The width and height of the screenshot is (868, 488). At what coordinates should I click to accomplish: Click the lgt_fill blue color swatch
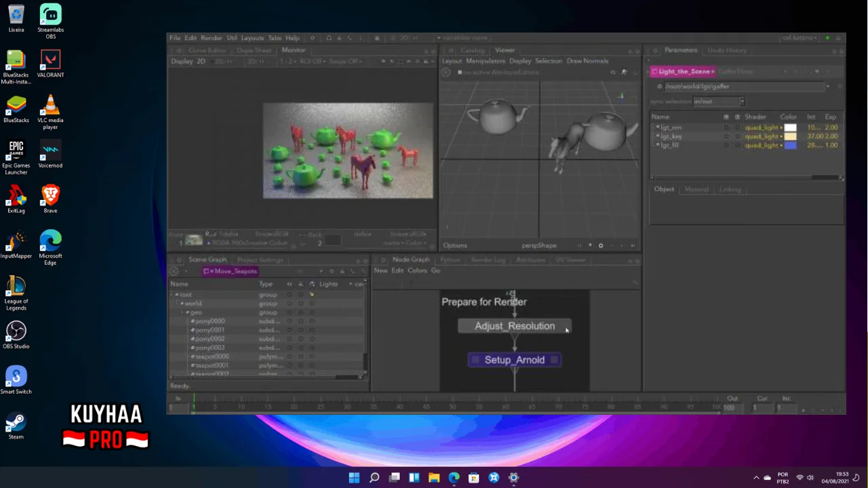coord(790,145)
